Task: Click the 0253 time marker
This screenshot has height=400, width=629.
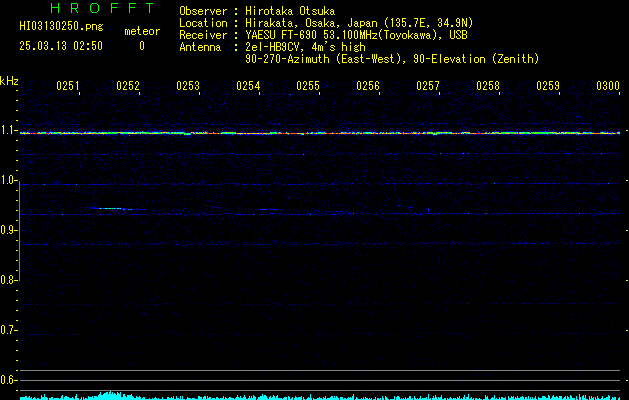Action: 188,85
